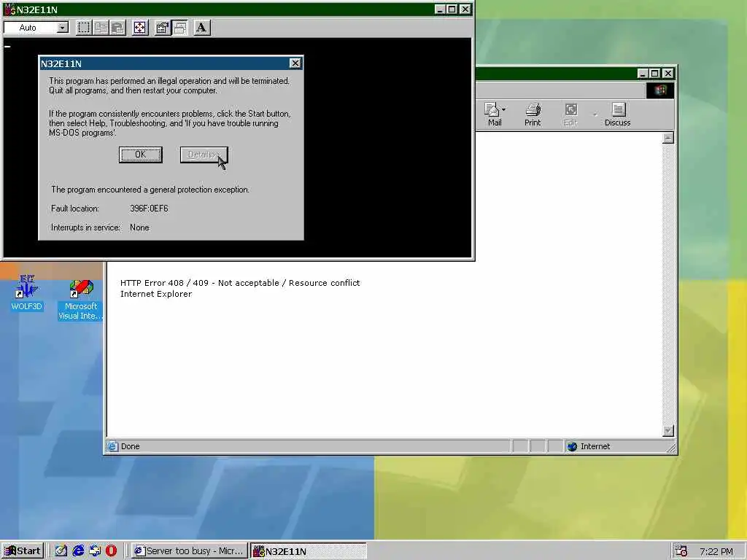Screen dimensions: 747x560
Task: Minimize the Internet Explorer window
Action: click(643, 74)
